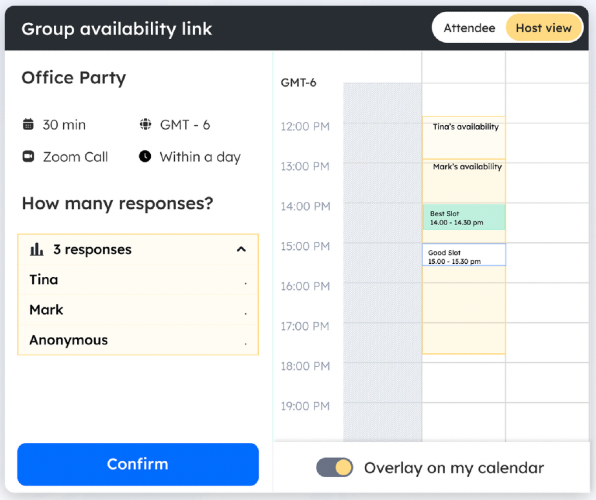Click the bar chart icon beside 3 responses
This screenshot has width=596, height=500.
point(36,249)
